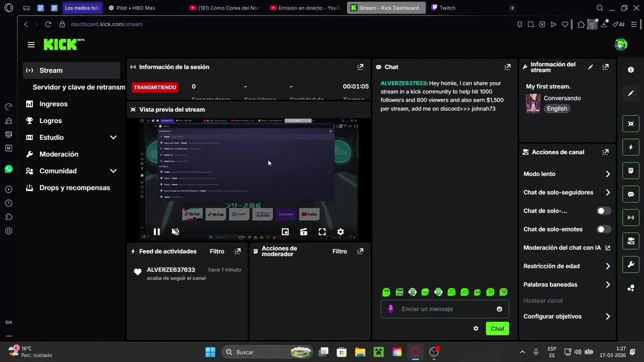Send message with green Chat button
This screenshot has width=644, height=362.
pos(498,328)
